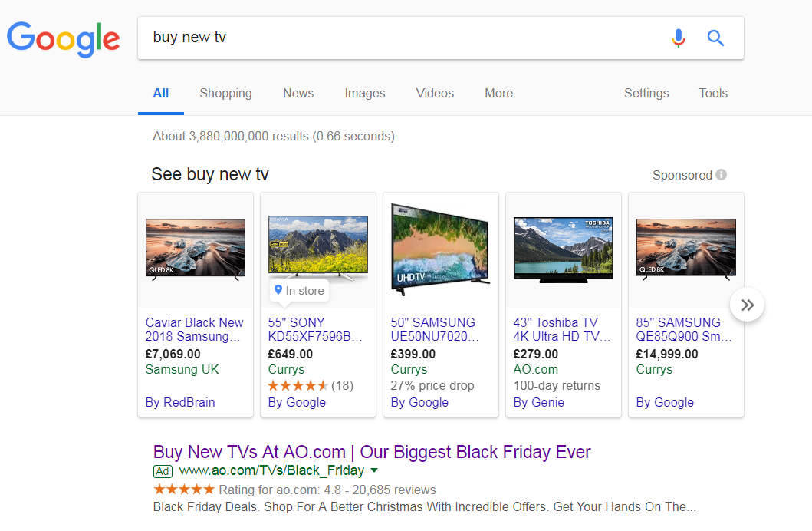Switch to the Videos tab
Image resolution: width=812 pixels, height=531 pixels.
point(435,94)
